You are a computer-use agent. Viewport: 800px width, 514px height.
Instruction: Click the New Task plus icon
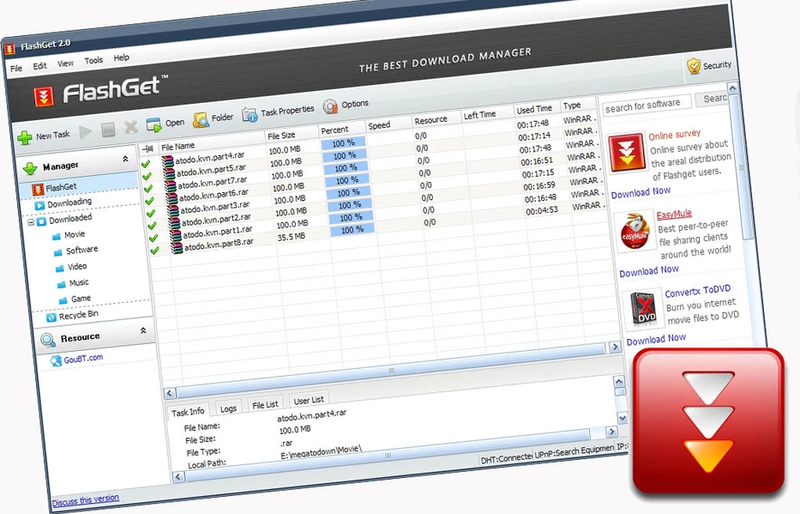[24, 138]
